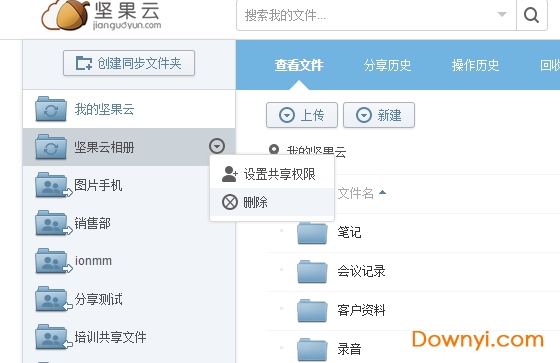Click the 文件名 ascending sort arrow
This screenshot has width=560, height=363.
click(382, 192)
